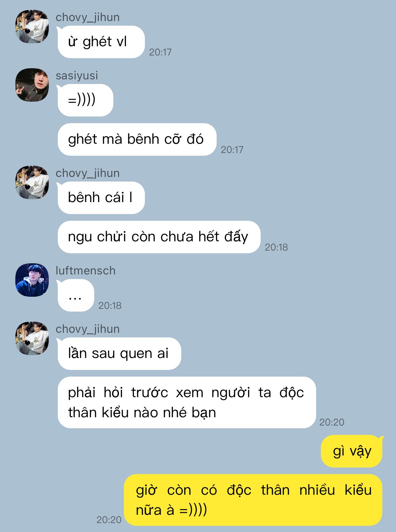396x532 pixels.
Task: Select the 'ghét mà bênh cỡ đó' message
Action: click(x=137, y=139)
